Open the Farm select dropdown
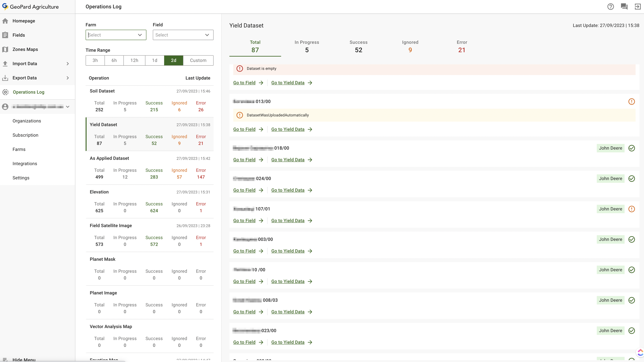644x362 pixels. (116, 35)
